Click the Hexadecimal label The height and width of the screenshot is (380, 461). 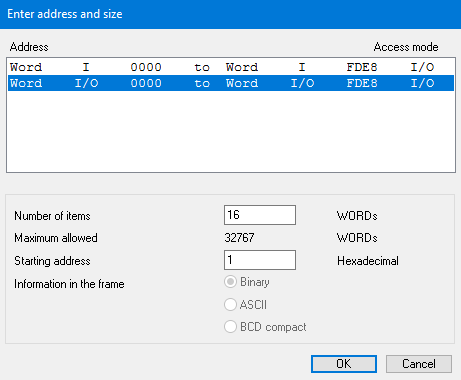tap(368, 261)
